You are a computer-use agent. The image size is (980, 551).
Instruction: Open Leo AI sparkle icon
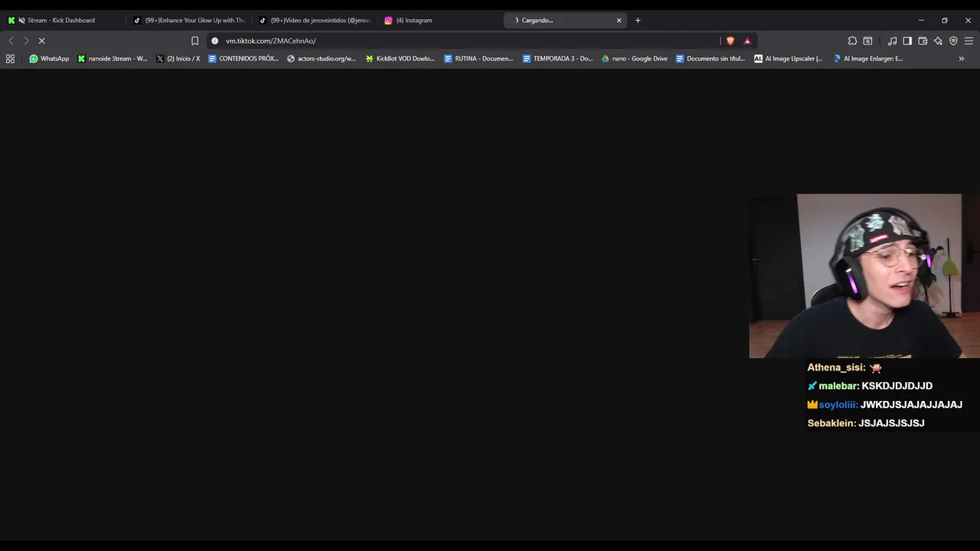pyautogui.click(x=938, y=41)
